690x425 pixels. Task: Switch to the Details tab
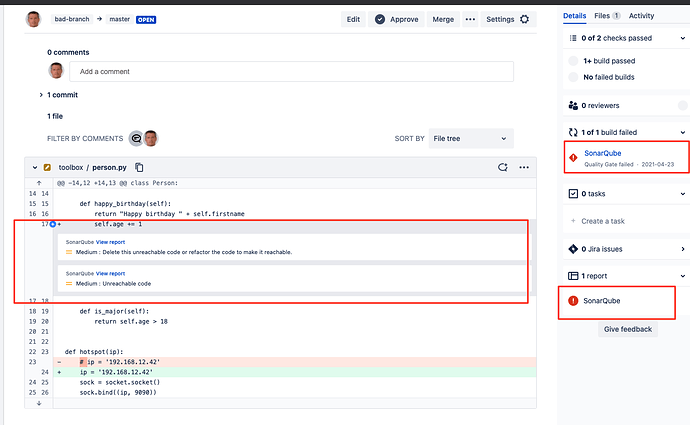(574, 16)
